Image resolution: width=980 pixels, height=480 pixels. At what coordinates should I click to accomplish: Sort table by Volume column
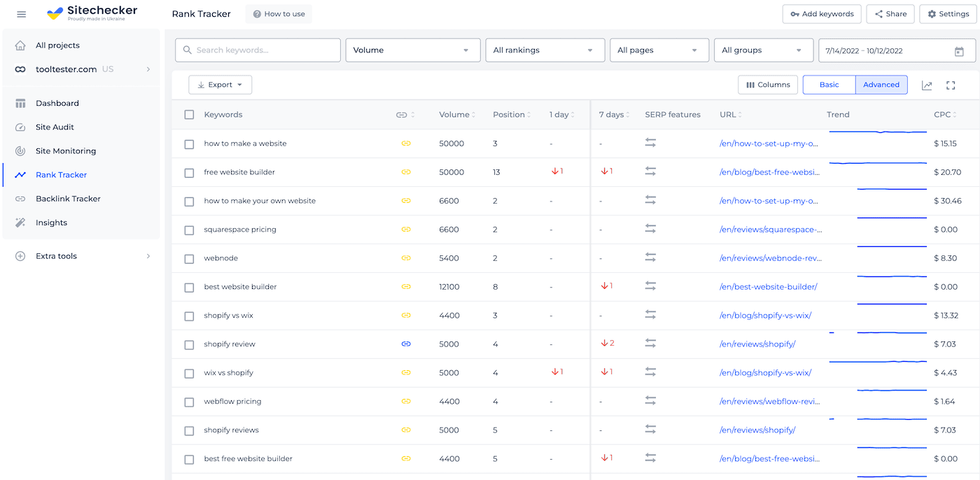click(x=457, y=115)
